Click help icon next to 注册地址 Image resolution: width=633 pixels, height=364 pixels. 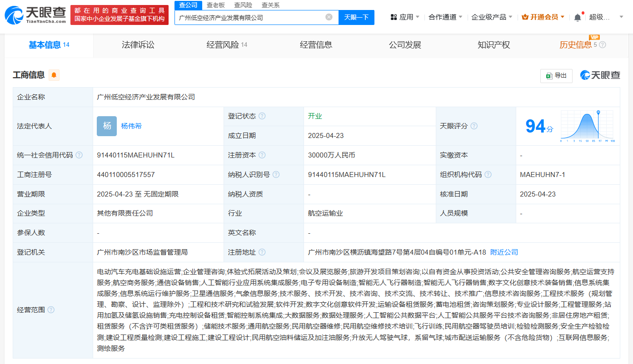[262, 252]
